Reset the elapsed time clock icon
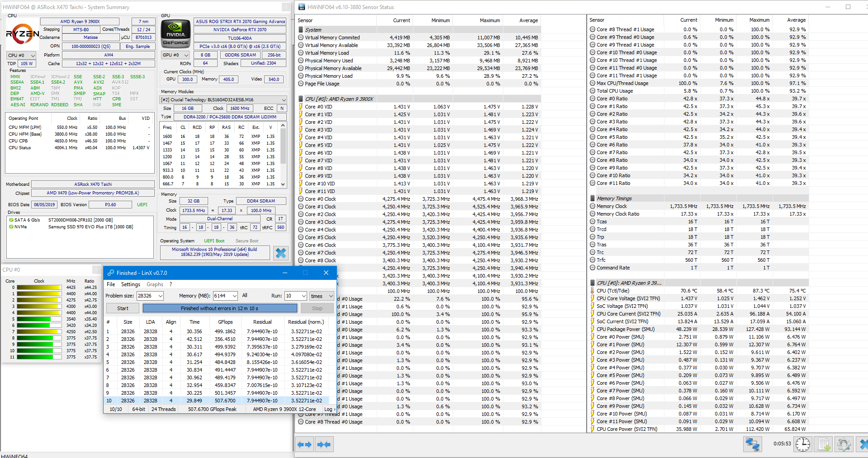The width and height of the screenshot is (868, 458). click(803, 444)
